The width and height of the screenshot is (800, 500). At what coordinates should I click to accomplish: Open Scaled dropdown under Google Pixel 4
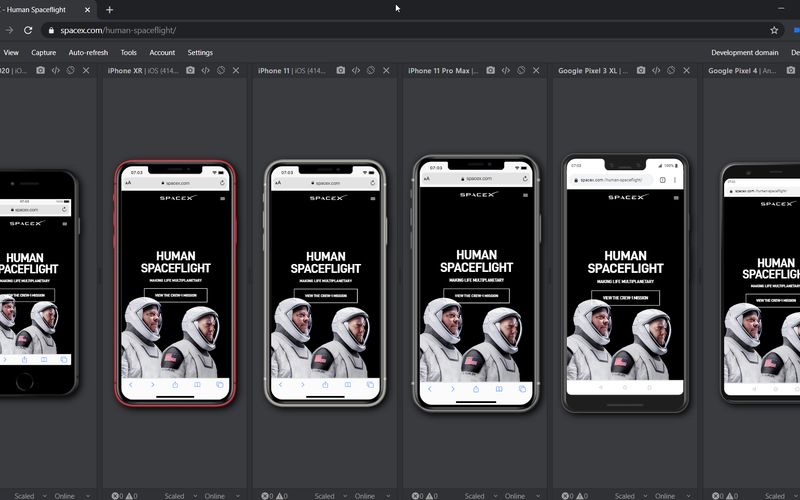click(x=779, y=496)
